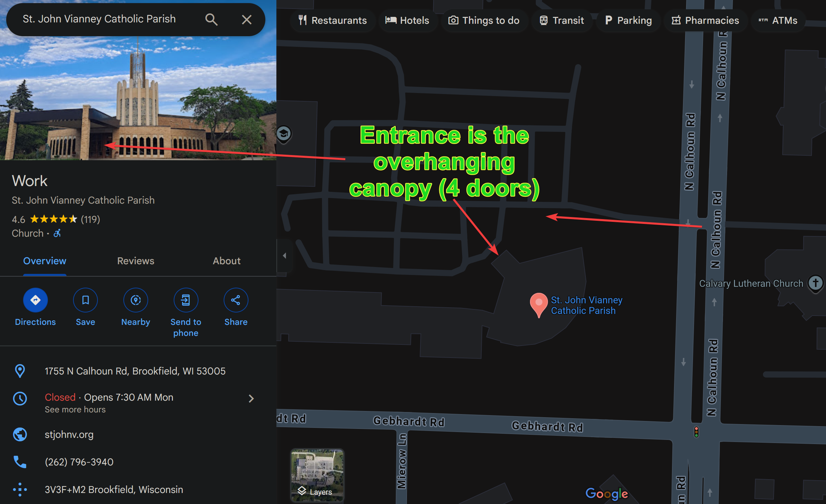Click the Save bookmark icon
This screenshot has width=826, height=504.
pyautogui.click(x=85, y=300)
